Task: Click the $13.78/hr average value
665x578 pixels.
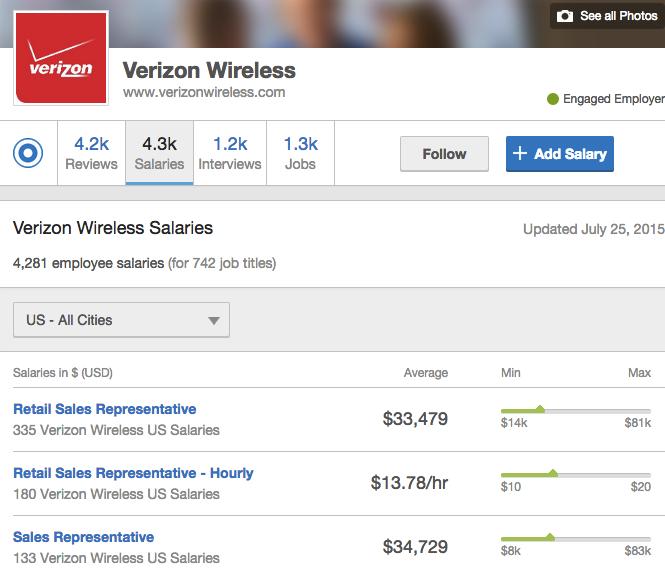Action: click(409, 483)
